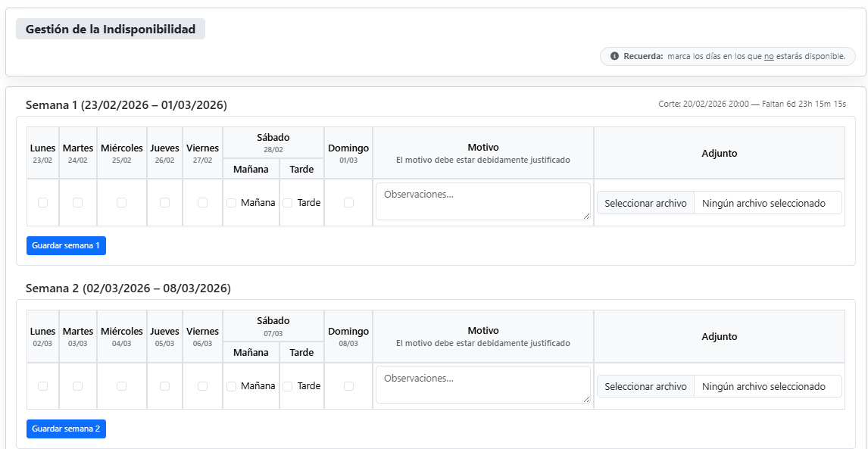Viewport: 868px width, 449px height.
Task: Enable Sábado 07/03 Tarde checkbox
Action: coord(288,386)
